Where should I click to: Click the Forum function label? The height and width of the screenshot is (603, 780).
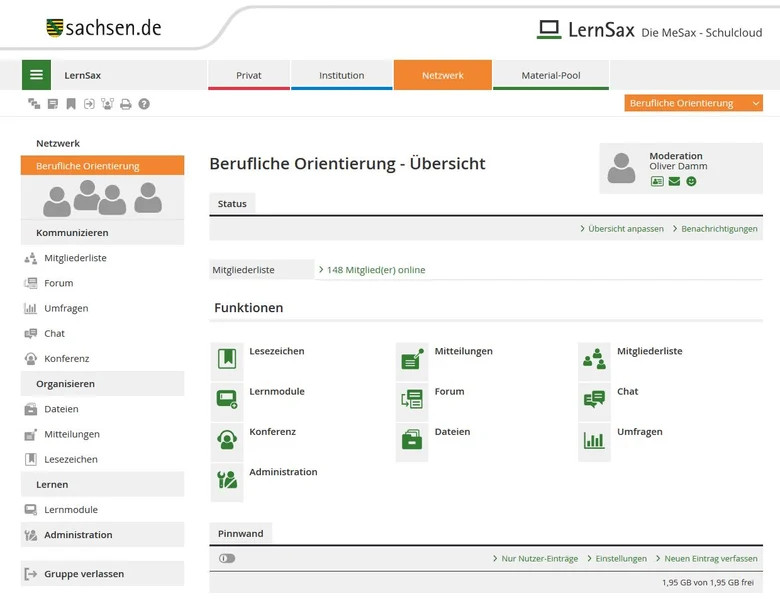tap(449, 391)
